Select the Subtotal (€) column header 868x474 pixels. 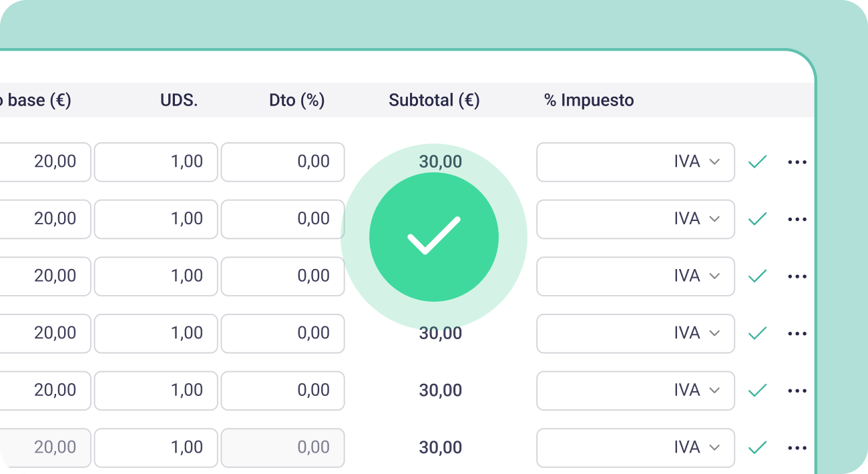click(x=434, y=99)
